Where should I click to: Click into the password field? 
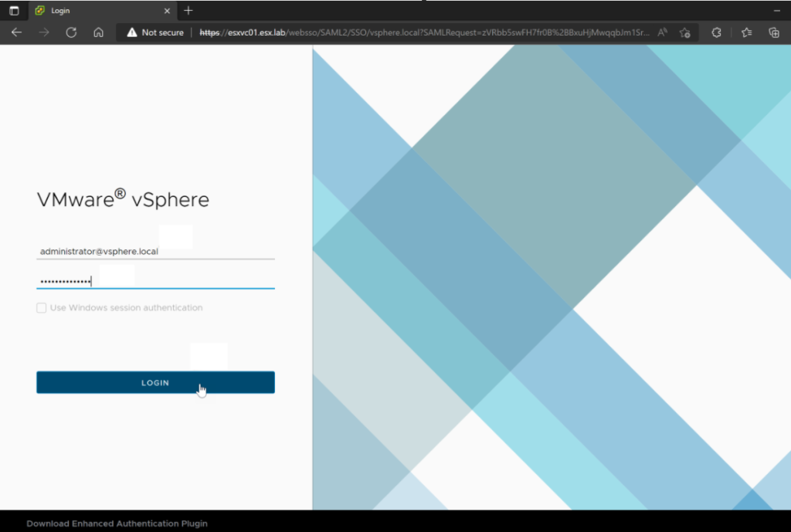[x=154, y=281]
